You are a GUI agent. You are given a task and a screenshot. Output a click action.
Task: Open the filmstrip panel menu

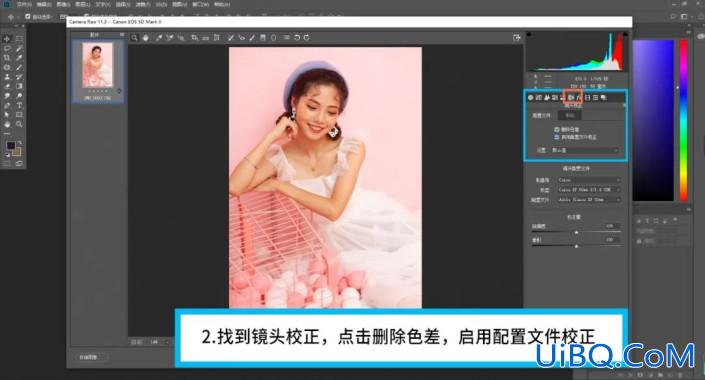[121, 35]
